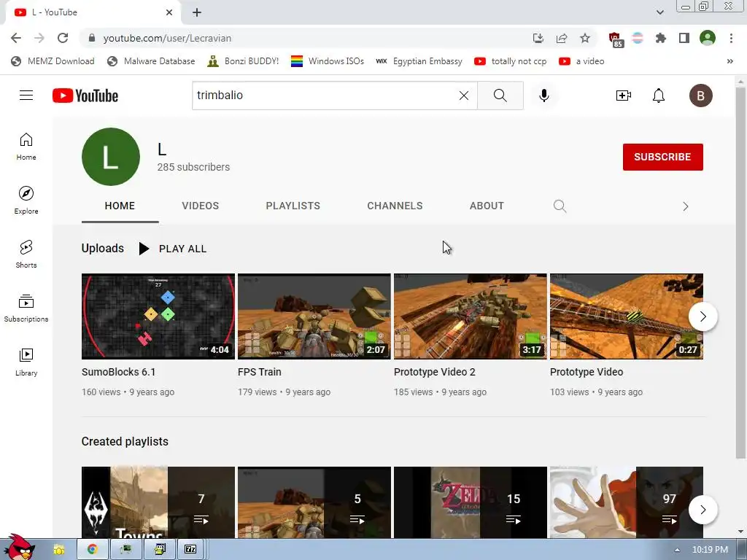747x560 pixels.
Task: Open the 0:27 Prototype Video thumbnail
Action: [627, 316]
